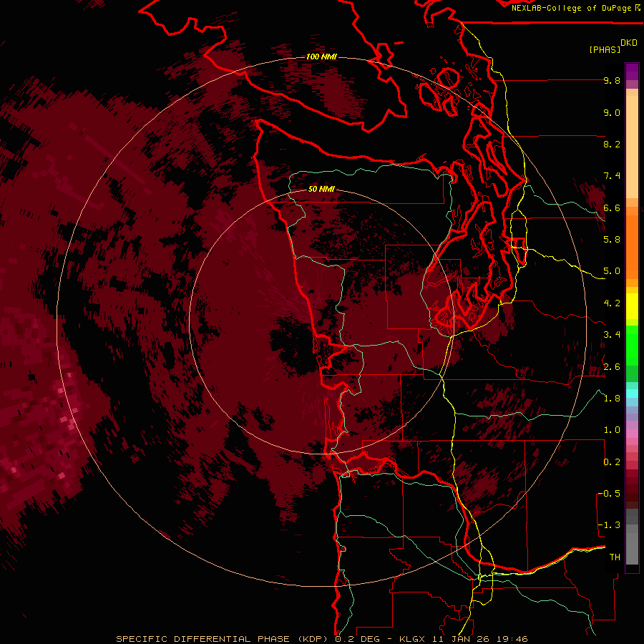
Task: Select the pale peach segment of the color bar
Action: pos(632,147)
